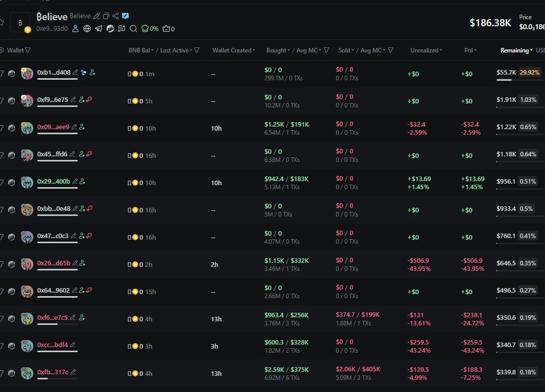Open the filter for the Sold / Avg MC column
545x392 pixels.
click(391, 50)
